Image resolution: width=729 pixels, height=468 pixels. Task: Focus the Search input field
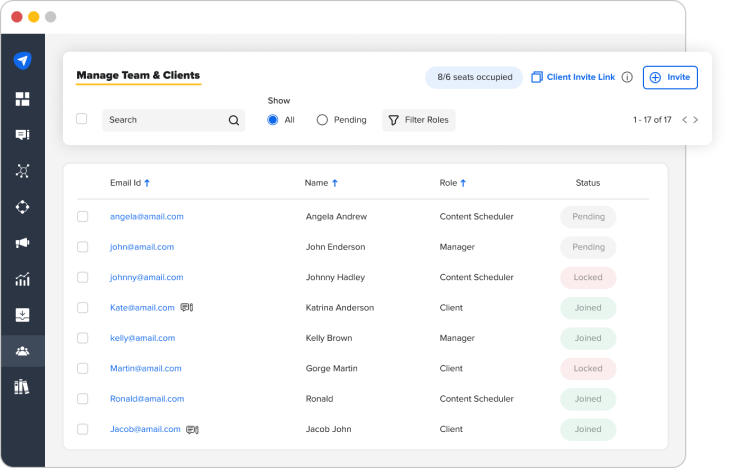173,120
